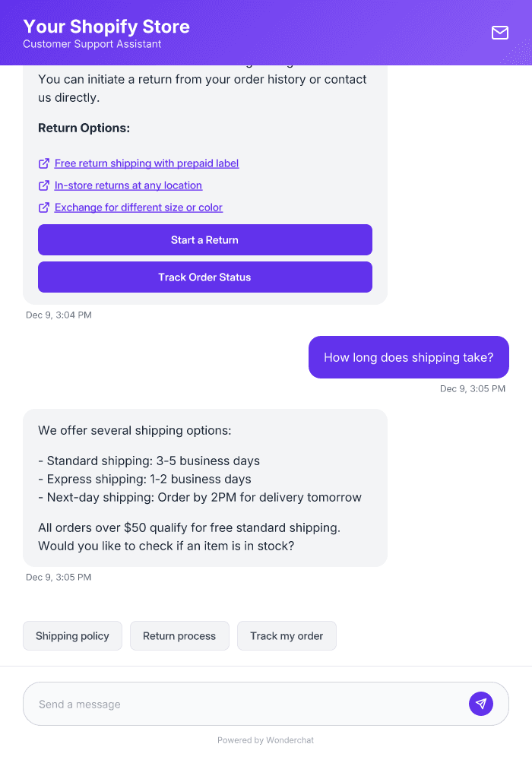Click the external-link icon beside exchange option
The width and height of the screenshot is (532, 760).
tap(43, 207)
